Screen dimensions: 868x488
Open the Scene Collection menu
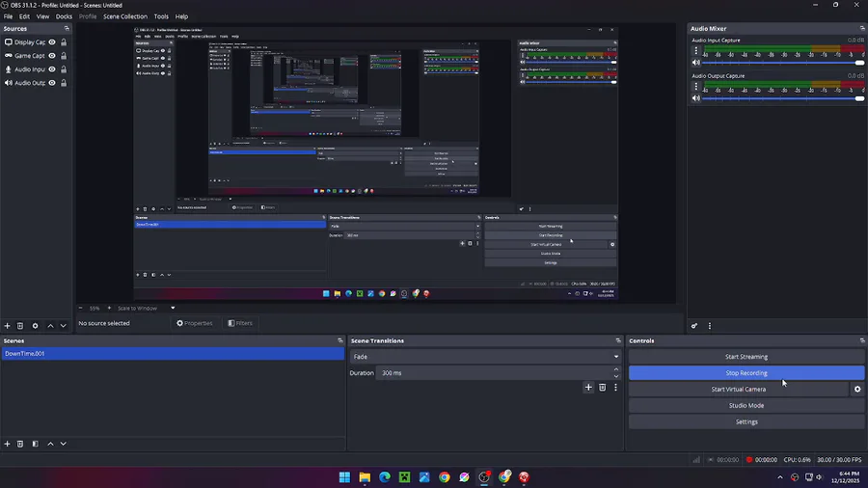125,16
